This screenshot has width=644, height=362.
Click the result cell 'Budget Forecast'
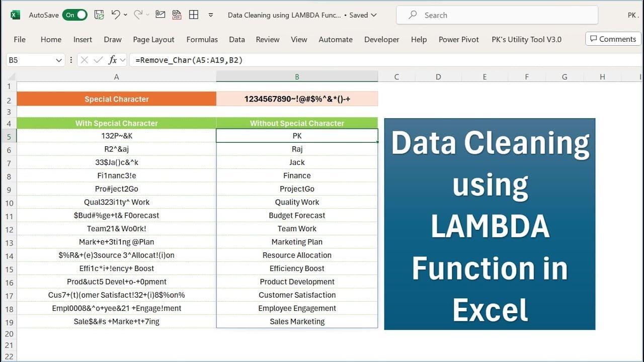(x=297, y=215)
